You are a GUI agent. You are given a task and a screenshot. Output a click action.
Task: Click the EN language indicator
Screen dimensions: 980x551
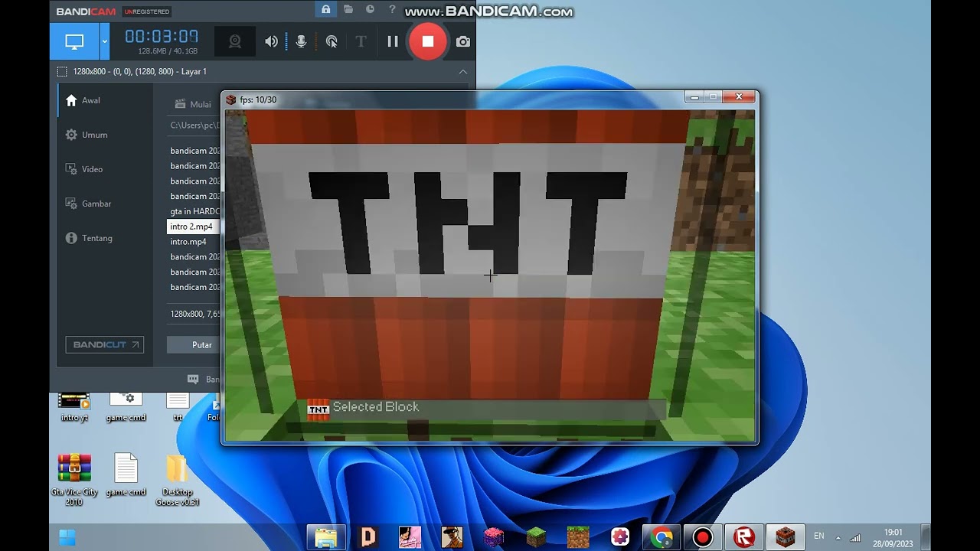(819, 536)
